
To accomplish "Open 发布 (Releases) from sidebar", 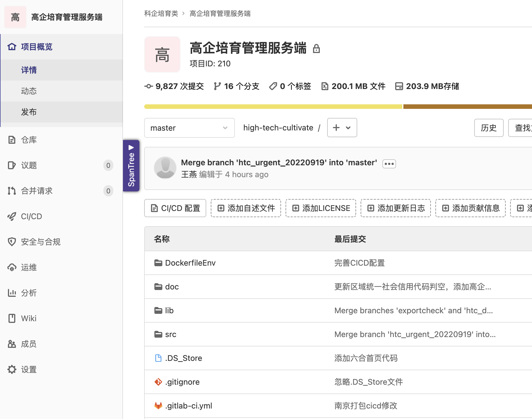I will coord(29,112).
